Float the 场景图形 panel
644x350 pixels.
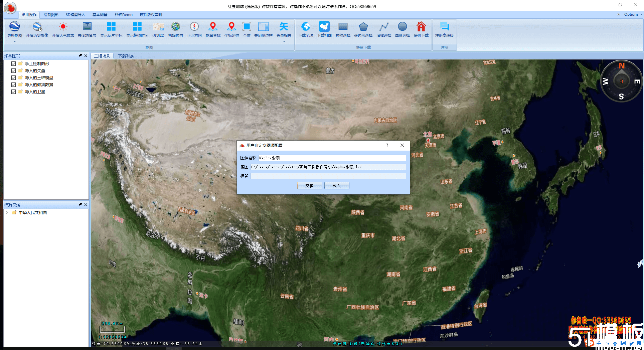pos(80,56)
